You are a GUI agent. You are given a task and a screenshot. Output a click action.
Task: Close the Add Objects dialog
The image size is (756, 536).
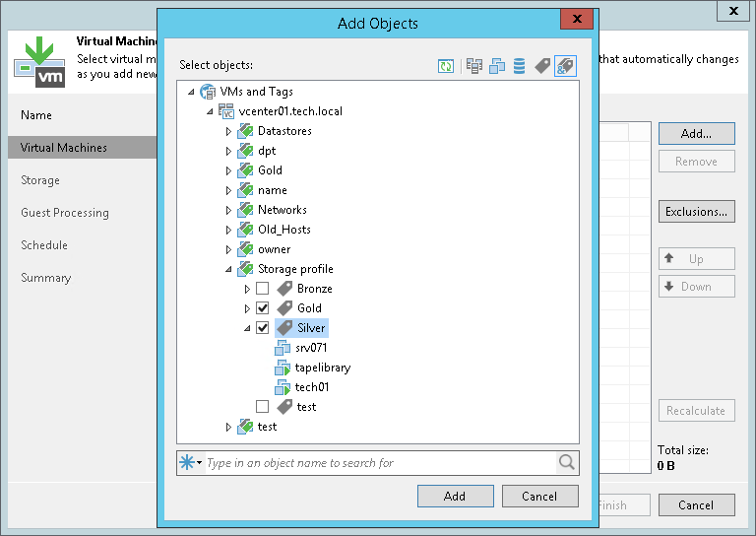(x=577, y=19)
